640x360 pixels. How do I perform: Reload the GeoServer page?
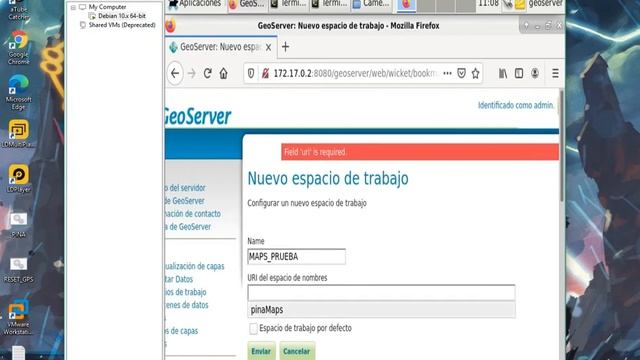tap(207, 73)
